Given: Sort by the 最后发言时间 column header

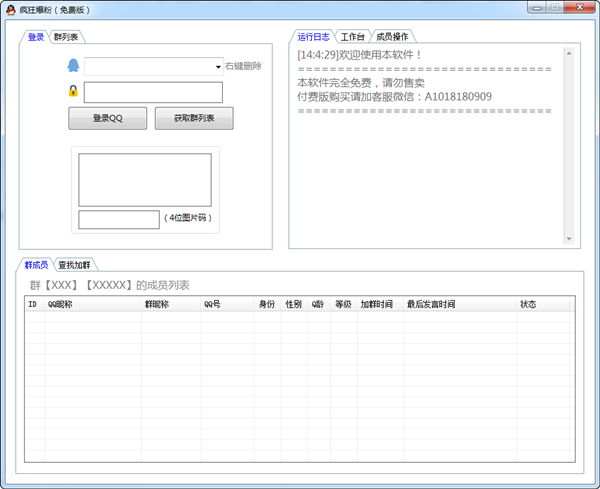Looking at the screenshot, I should (460, 304).
